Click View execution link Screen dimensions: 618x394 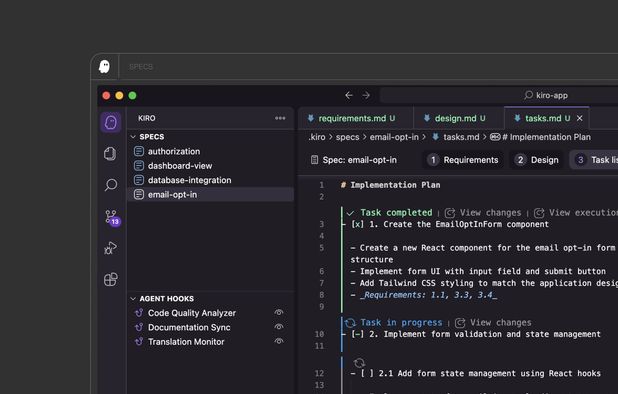tap(576, 213)
